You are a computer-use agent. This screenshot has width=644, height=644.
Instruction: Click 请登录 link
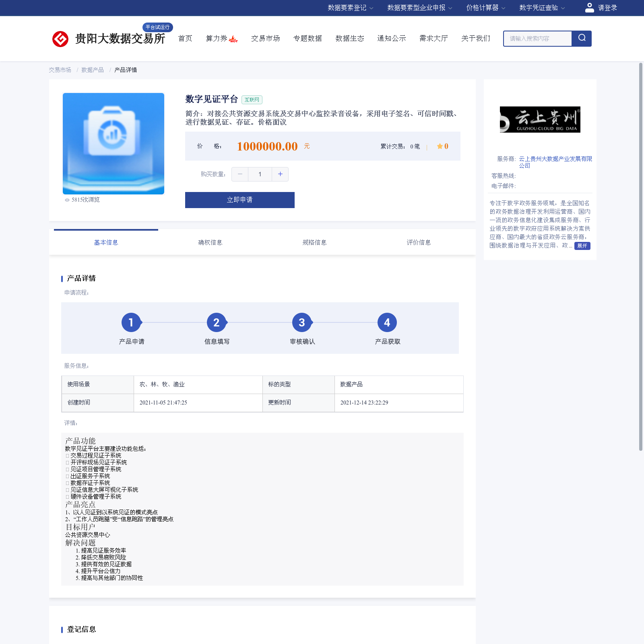coord(607,8)
